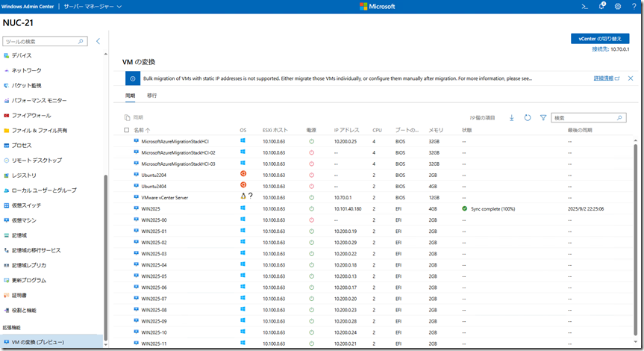The height and width of the screenshot is (351, 644).
Task: Switch to the 移行 tab
Action: click(151, 96)
